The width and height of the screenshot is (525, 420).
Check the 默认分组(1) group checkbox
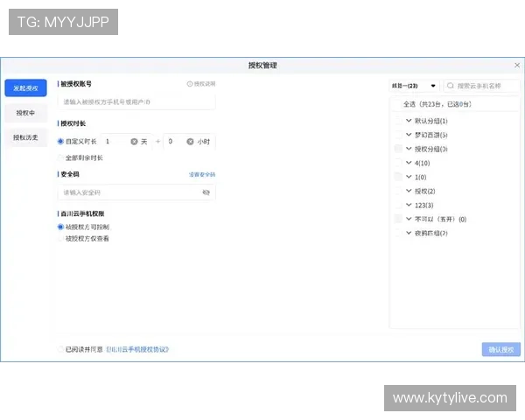point(398,121)
